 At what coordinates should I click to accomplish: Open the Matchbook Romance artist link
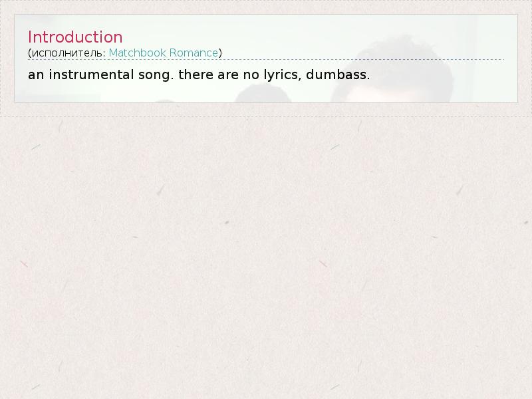[x=163, y=53]
